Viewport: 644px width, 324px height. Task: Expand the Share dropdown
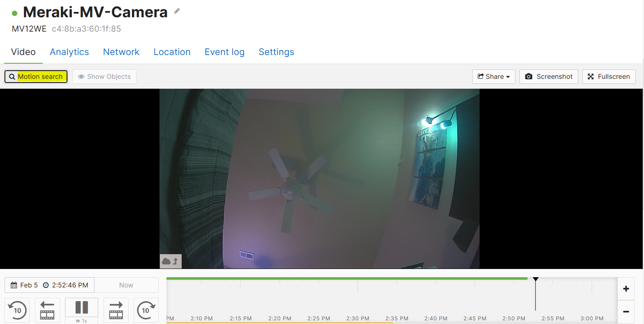494,77
